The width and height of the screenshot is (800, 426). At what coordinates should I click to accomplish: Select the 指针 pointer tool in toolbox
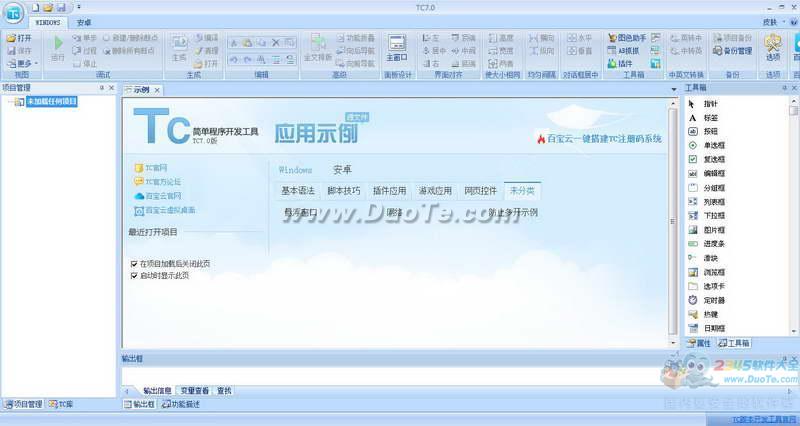709,103
